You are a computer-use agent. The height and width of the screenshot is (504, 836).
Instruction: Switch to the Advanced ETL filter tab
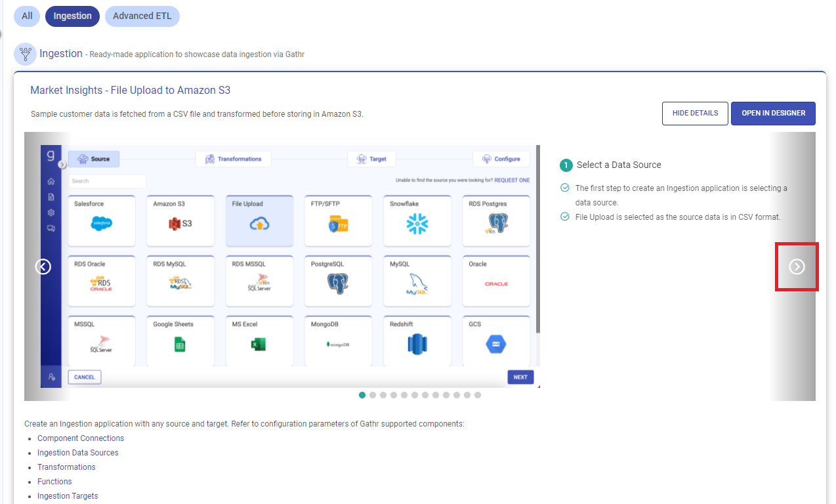[x=142, y=16]
